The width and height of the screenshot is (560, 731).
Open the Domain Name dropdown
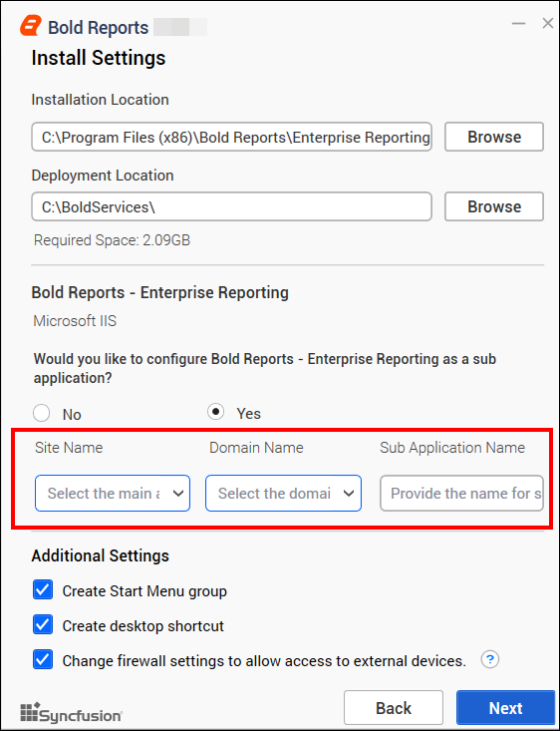click(x=283, y=494)
